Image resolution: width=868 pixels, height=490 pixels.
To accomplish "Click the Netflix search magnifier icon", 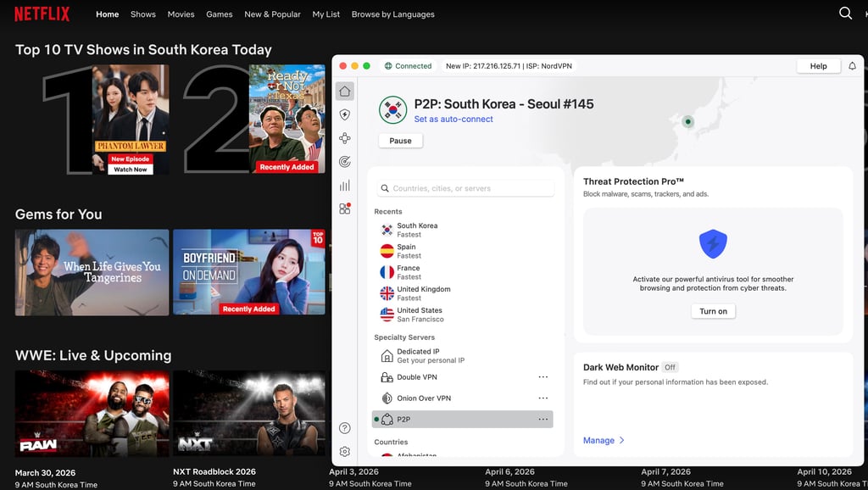I will (845, 14).
